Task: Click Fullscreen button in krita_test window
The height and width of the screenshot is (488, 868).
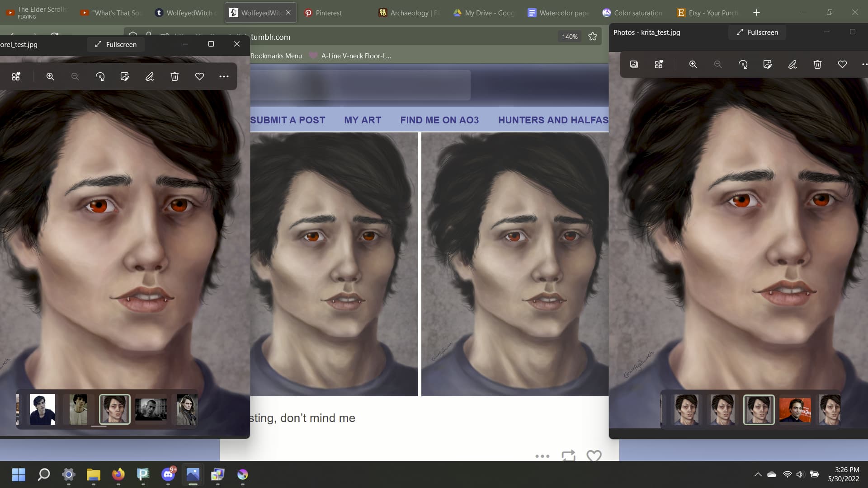Action: tap(757, 33)
